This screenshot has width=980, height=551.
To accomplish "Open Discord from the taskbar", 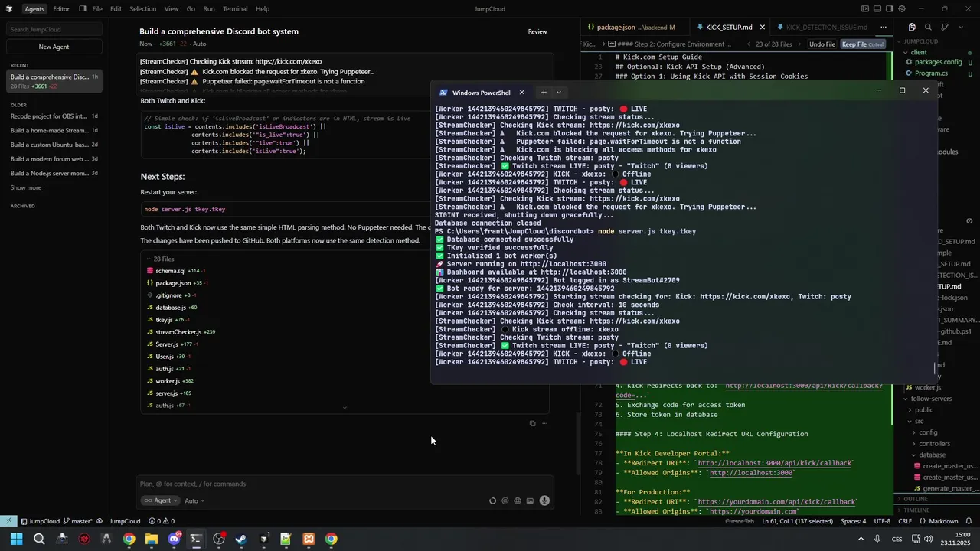I will pos(174,540).
